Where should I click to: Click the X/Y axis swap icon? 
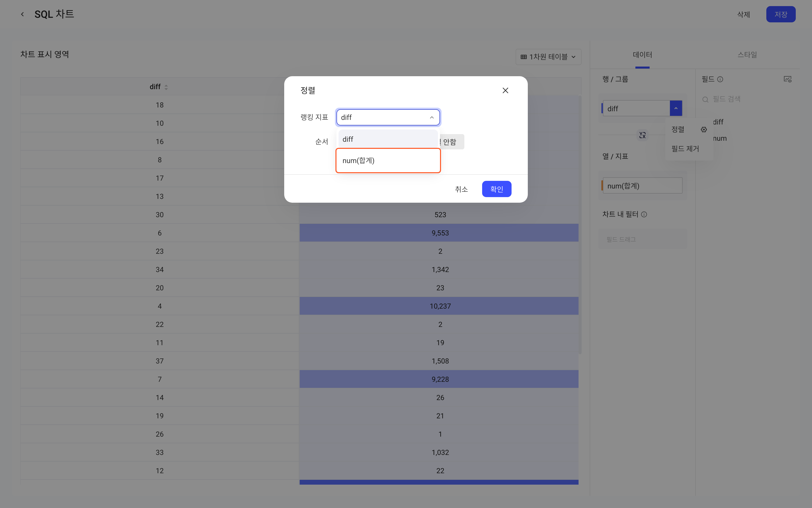[x=642, y=135]
